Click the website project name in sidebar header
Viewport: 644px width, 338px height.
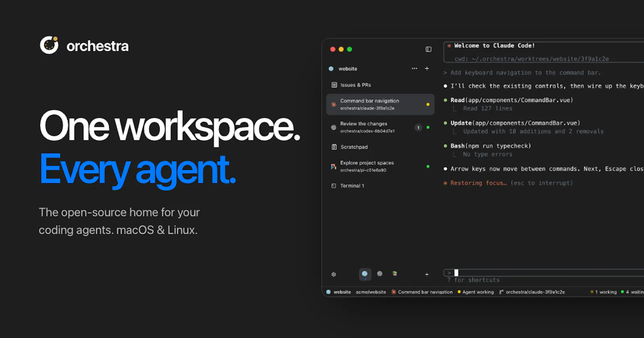[348, 69]
